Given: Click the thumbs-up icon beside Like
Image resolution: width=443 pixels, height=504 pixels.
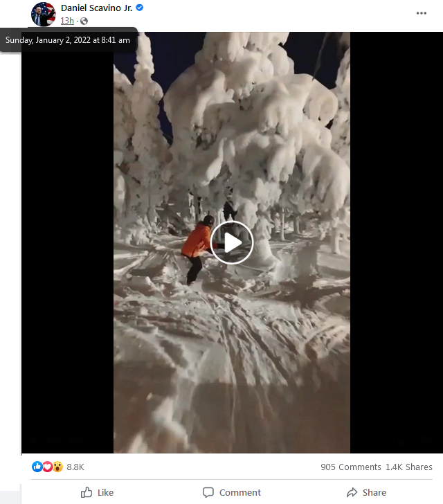Looking at the screenshot, I should coord(86,492).
